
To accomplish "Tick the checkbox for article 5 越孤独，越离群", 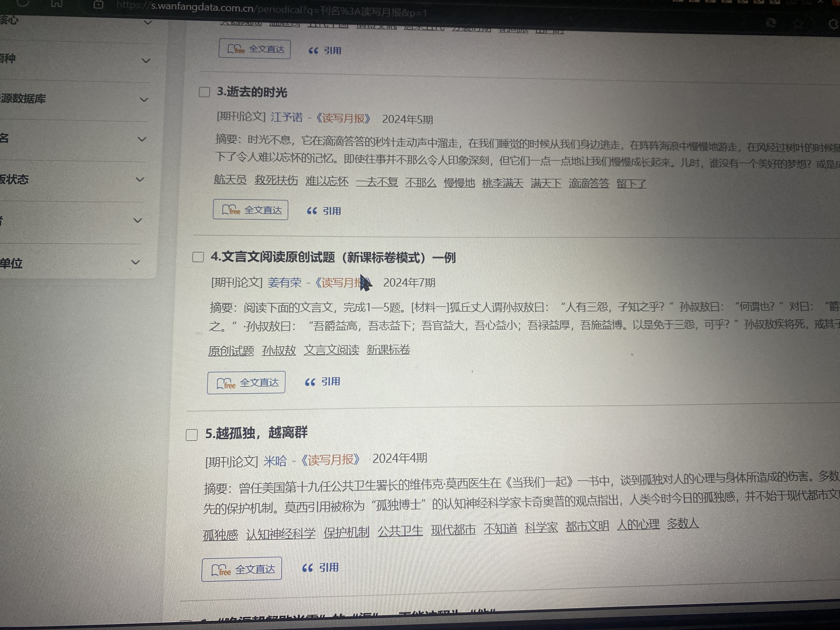I will (191, 435).
